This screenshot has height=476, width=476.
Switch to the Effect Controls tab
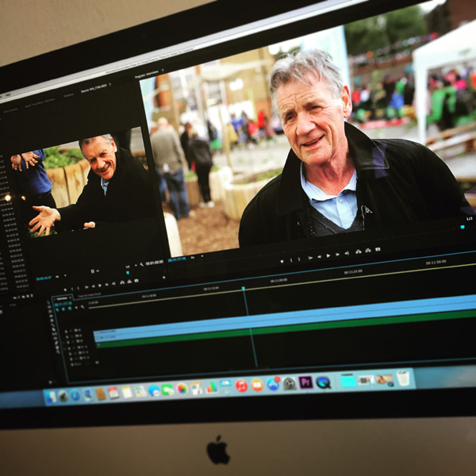pos(10,110)
